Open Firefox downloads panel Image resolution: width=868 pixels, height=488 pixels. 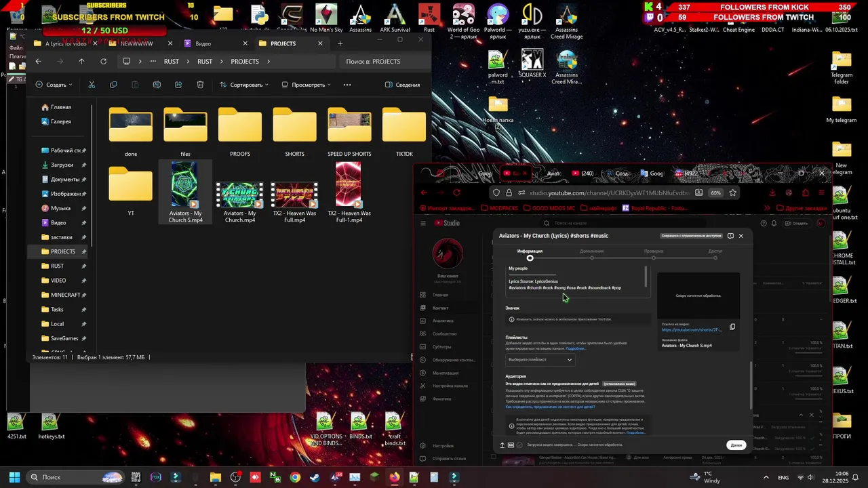coord(772,192)
